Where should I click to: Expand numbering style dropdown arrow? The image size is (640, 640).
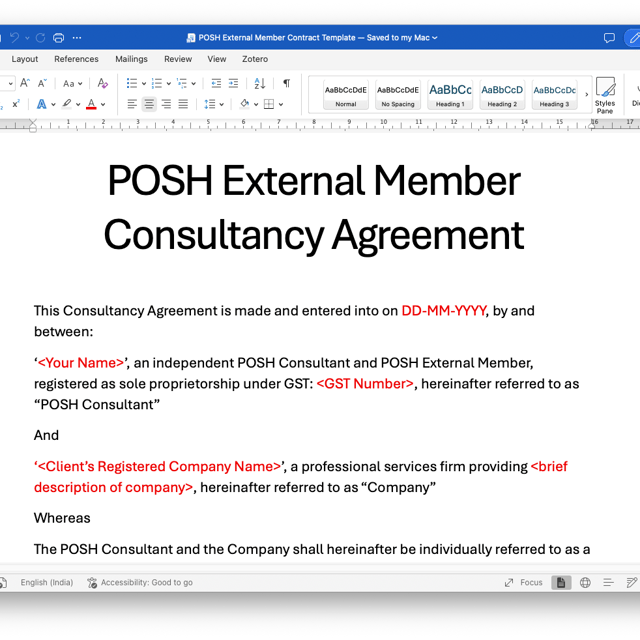click(169, 84)
